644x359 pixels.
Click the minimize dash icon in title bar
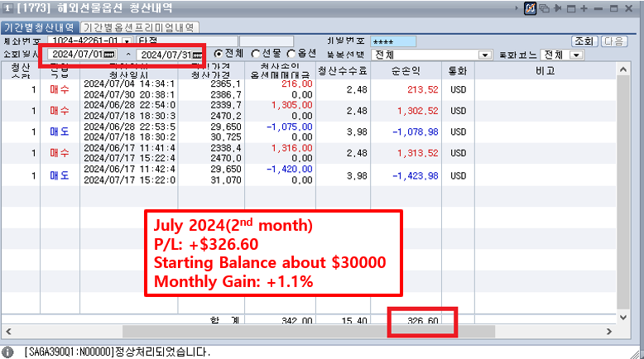coord(598,8)
